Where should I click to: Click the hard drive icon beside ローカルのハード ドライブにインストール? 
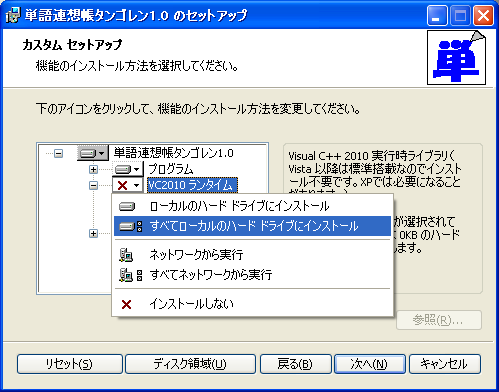(127, 207)
